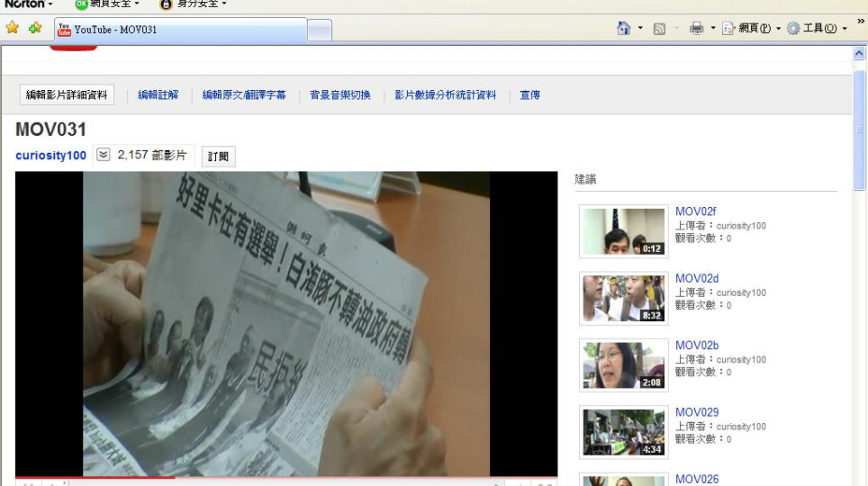868x486 pixels.
Task: Click the Norton 網頁安全 OK icon
Action: [81, 4]
